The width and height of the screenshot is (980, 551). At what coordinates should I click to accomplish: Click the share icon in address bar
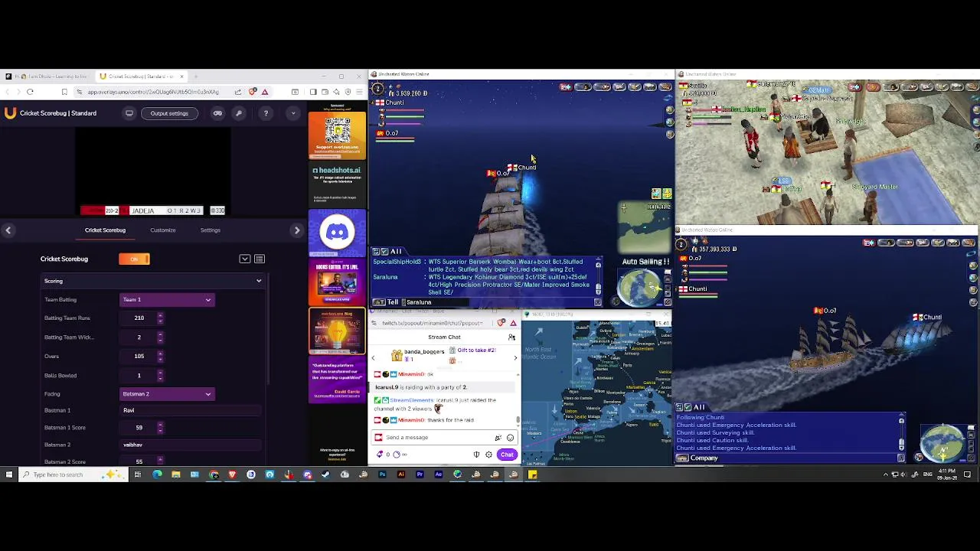238,92
